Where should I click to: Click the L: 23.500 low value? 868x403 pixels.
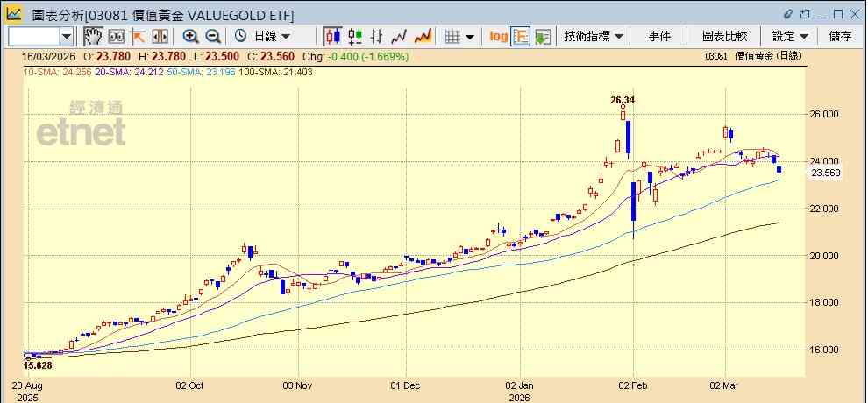217,56
